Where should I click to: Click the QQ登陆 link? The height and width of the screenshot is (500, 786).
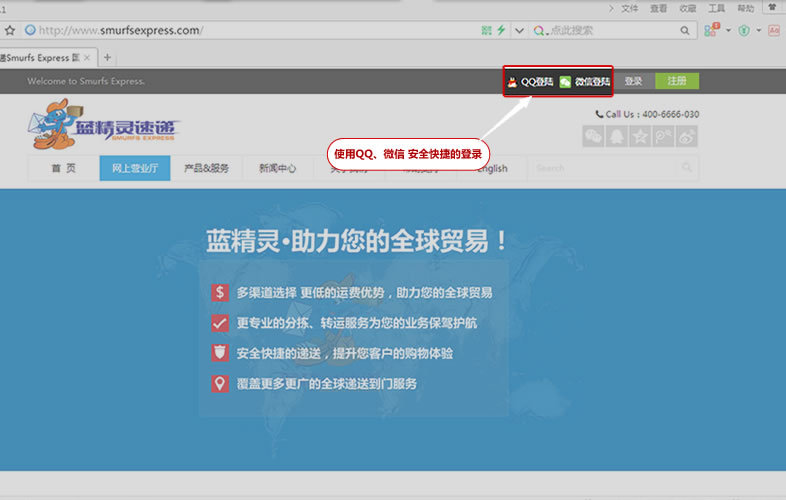(537, 82)
